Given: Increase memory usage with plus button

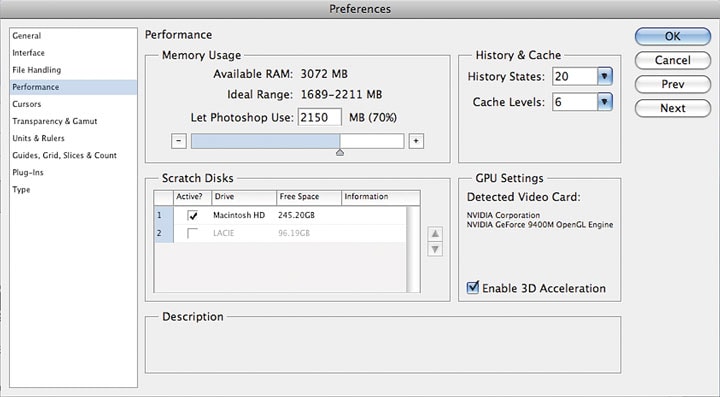Looking at the screenshot, I should click(x=416, y=141).
